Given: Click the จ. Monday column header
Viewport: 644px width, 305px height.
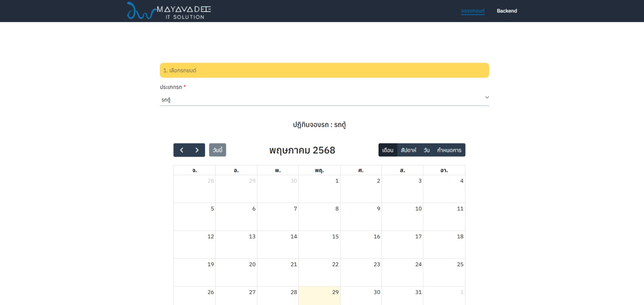Looking at the screenshot, I should 195,170.
